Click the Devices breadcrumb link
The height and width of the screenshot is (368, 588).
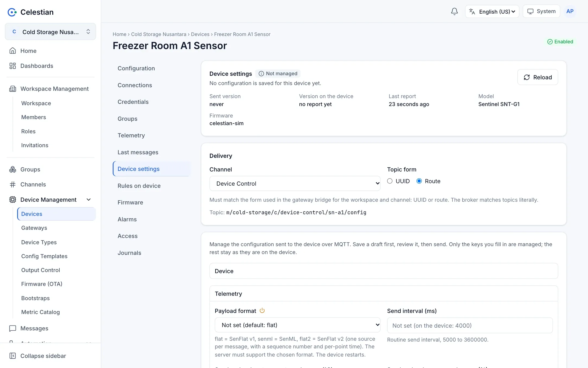pyautogui.click(x=200, y=34)
